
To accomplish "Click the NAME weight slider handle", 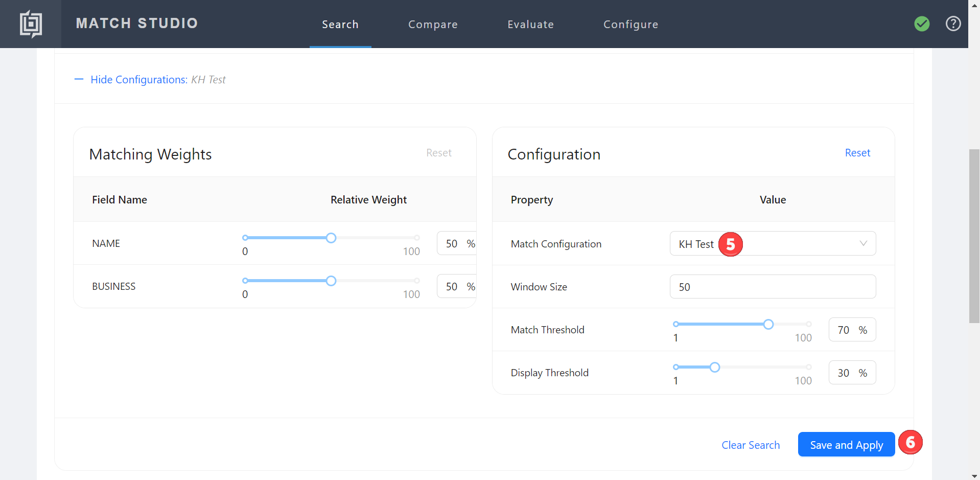I will click(331, 238).
